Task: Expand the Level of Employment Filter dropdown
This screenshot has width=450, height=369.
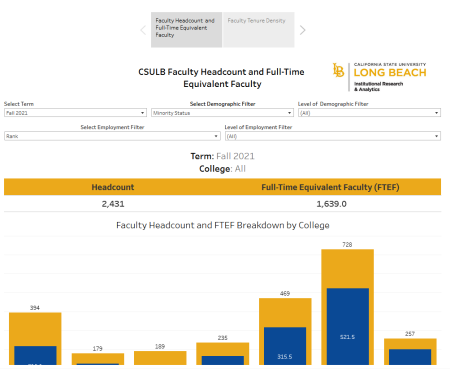Action: coord(333,136)
